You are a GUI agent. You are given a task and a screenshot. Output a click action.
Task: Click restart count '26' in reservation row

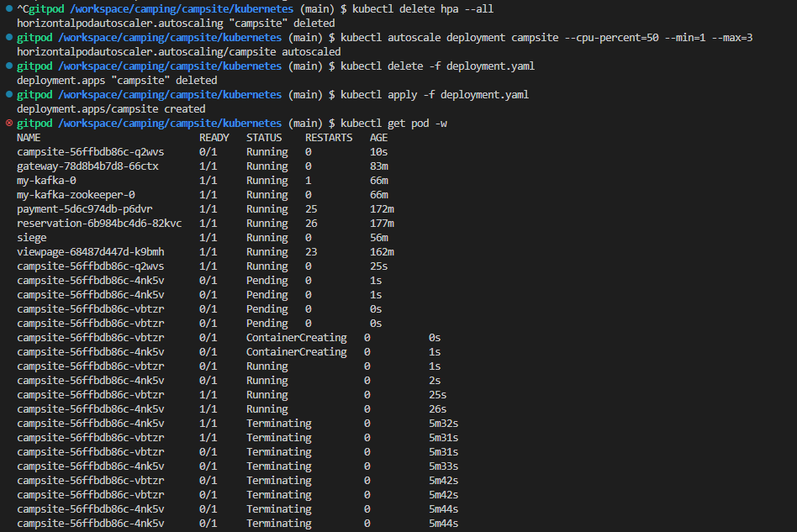tap(311, 223)
